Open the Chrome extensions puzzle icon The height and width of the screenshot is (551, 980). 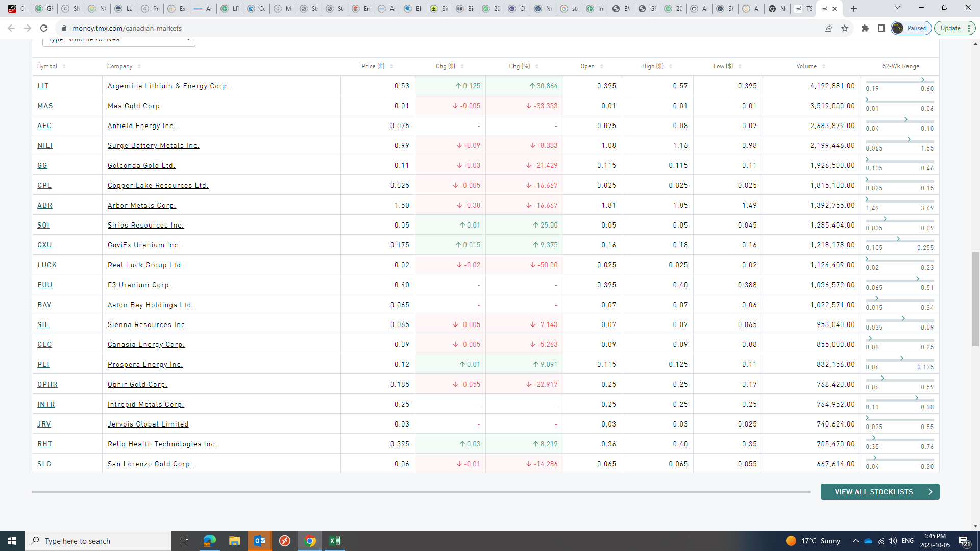[865, 28]
